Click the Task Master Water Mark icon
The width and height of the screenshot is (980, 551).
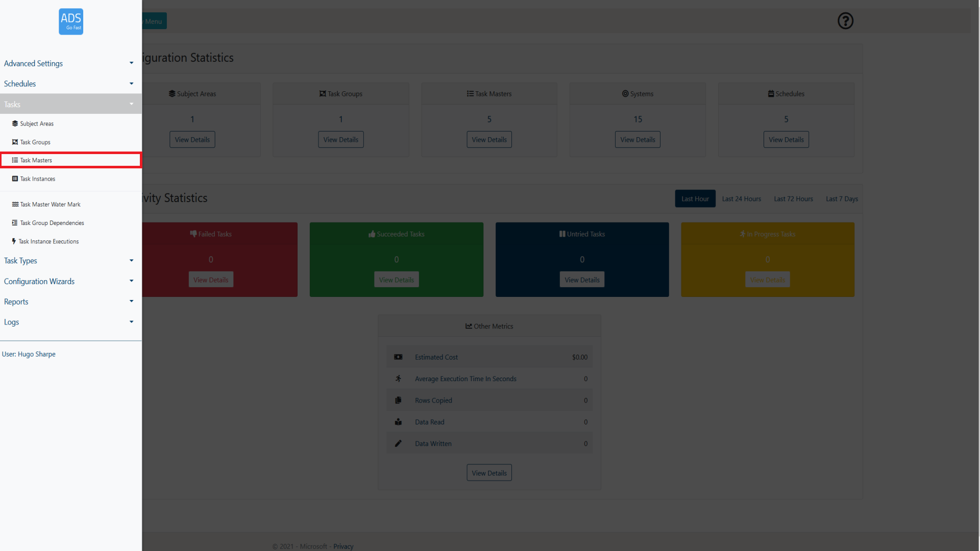click(15, 204)
